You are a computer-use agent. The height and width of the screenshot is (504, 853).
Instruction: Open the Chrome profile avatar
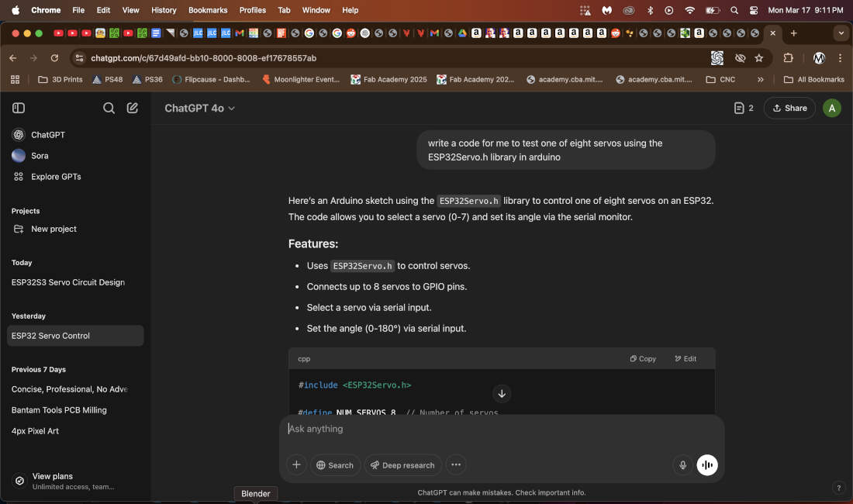point(819,58)
